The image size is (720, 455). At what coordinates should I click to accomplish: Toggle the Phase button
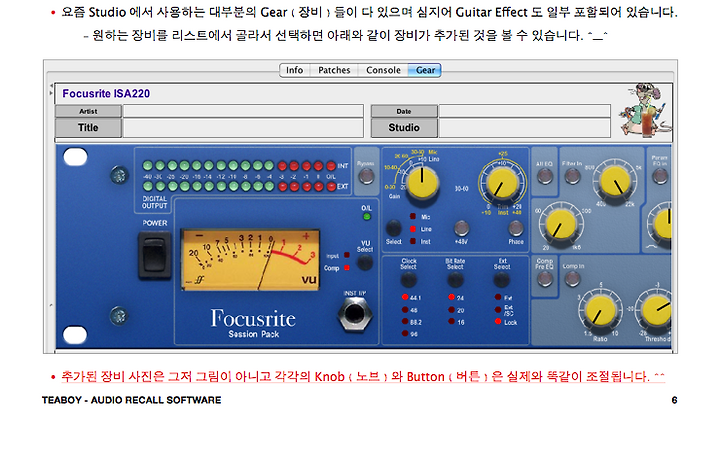pos(516,228)
